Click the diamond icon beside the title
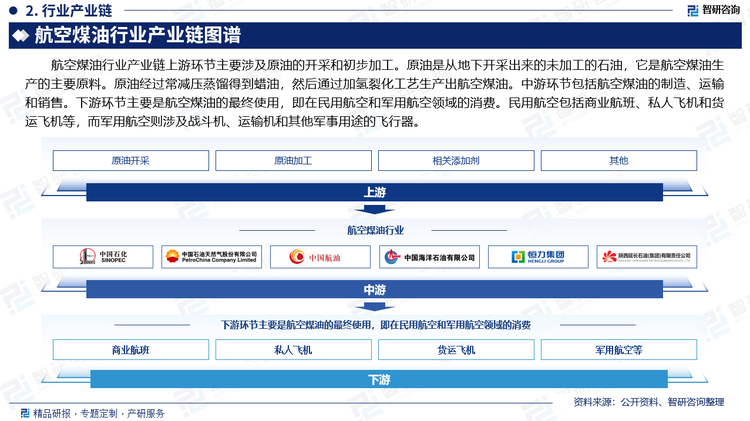 (20, 35)
